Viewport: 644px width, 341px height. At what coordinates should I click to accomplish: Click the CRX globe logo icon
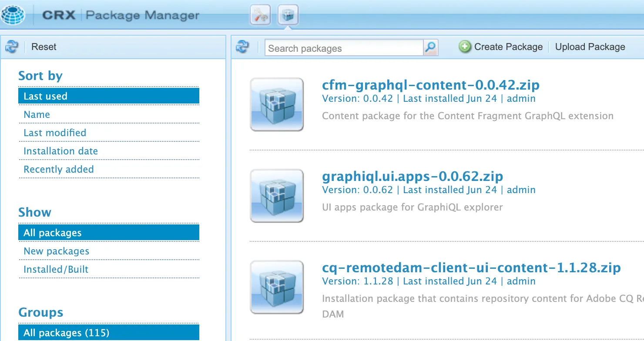(x=13, y=15)
